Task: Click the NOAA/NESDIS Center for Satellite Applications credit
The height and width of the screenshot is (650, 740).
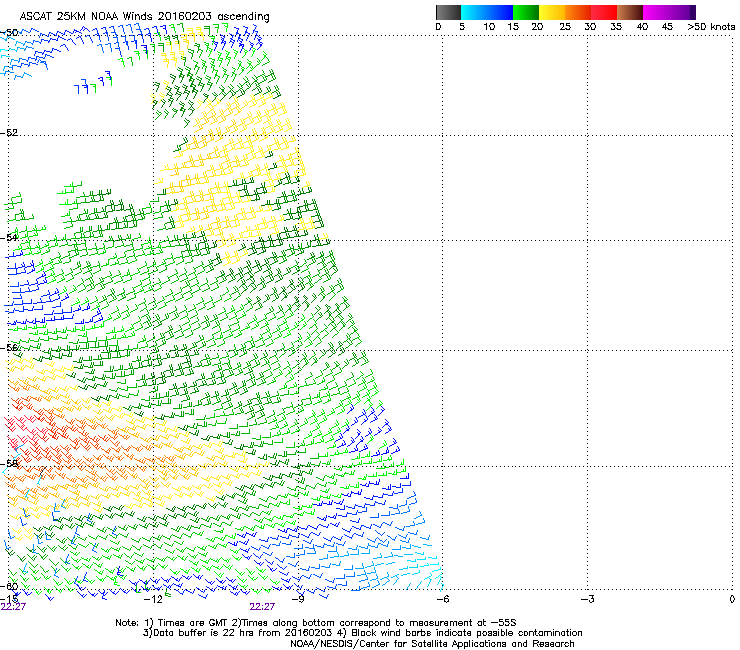Action: tap(432, 644)
